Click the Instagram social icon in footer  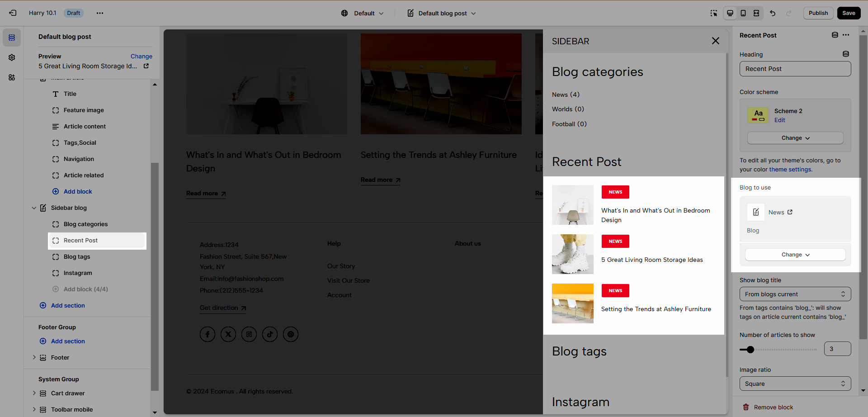point(249,334)
